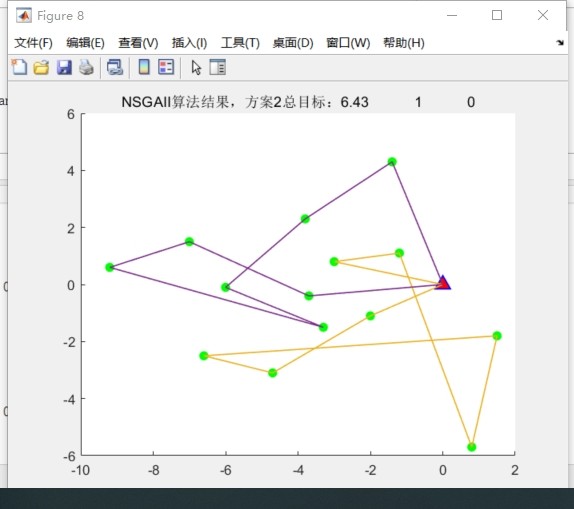Create a new figure with toolbar icon
This screenshot has width=574, height=509.
[19, 67]
